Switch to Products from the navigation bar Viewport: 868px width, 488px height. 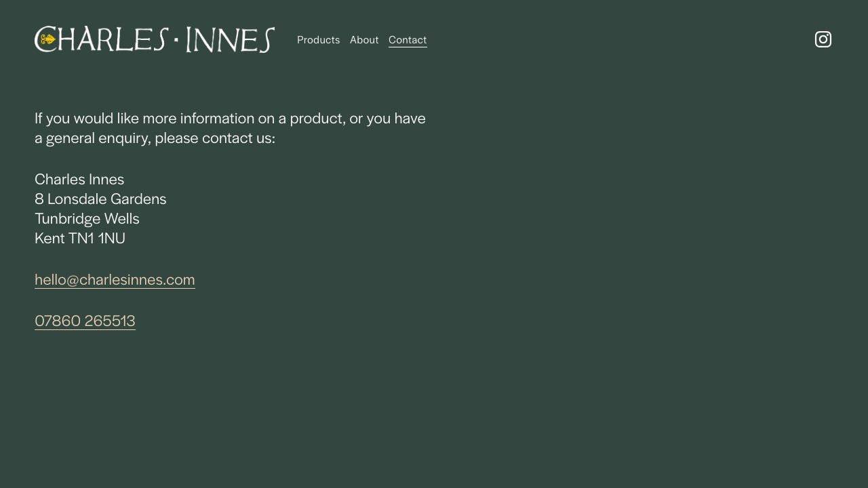(x=318, y=40)
